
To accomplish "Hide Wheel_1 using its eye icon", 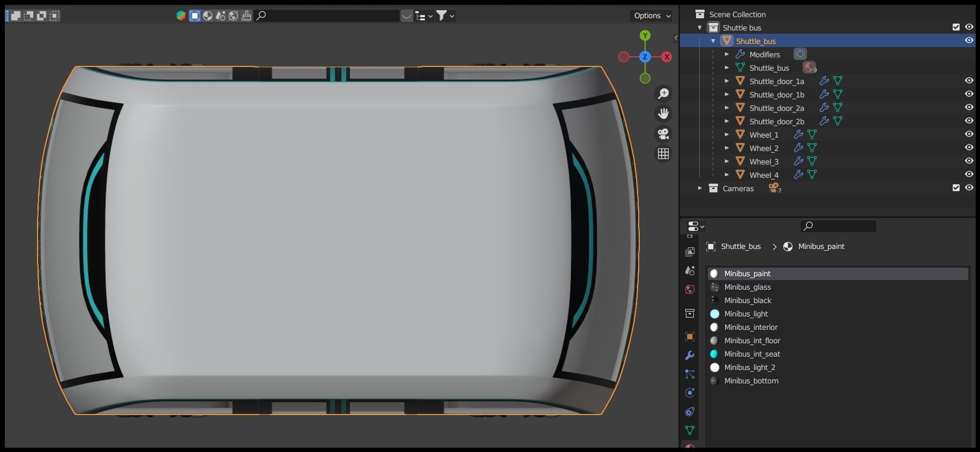I will click(969, 134).
